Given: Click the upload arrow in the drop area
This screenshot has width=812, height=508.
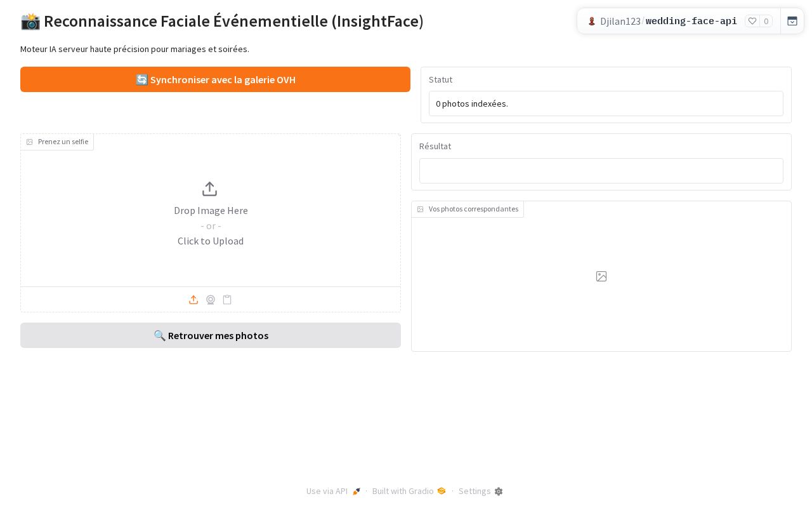Looking at the screenshot, I should (x=210, y=189).
